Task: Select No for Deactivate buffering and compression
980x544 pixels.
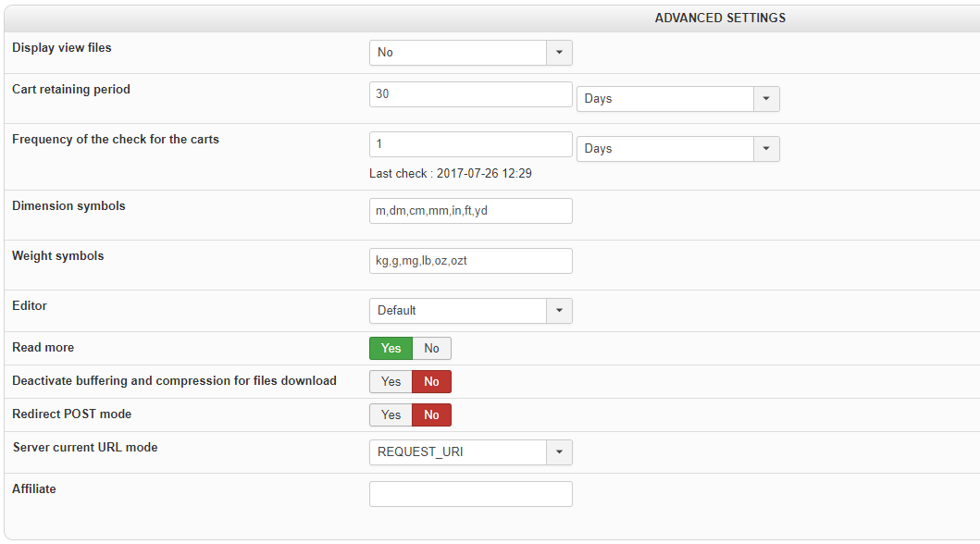Action: pyautogui.click(x=431, y=381)
